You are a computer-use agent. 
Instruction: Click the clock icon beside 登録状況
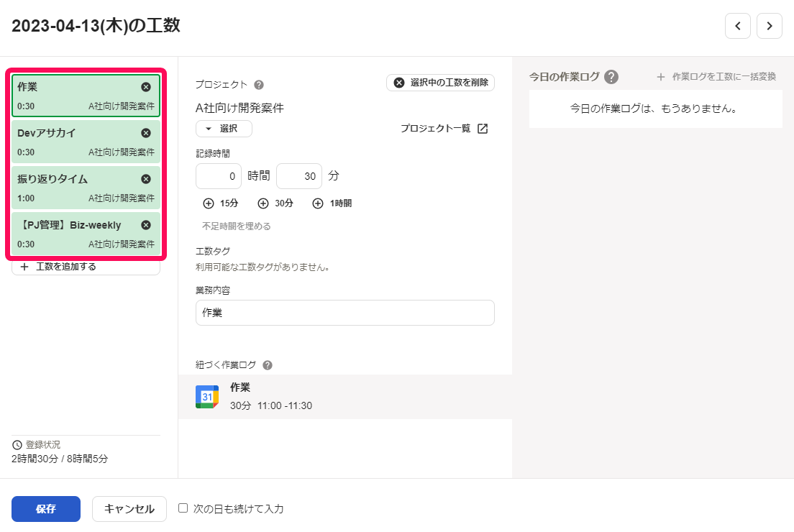click(x=17, y=445)
